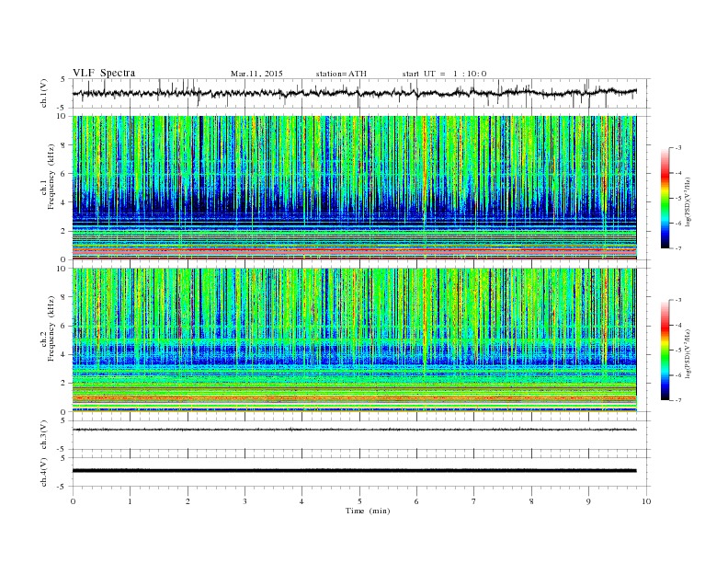Click the red low-frequency line in ch.1 spectrogram
This screenshot has height=563, width=728.
pos(354,251)
